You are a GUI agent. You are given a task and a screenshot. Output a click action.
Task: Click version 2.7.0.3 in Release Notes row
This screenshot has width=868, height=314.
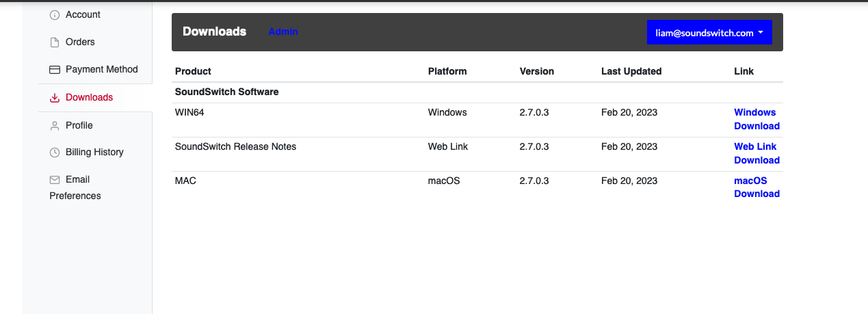[x=534, y=146]
